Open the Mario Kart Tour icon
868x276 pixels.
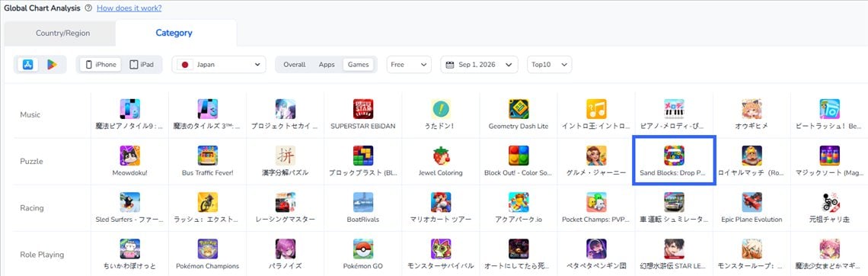(x=441, y=202)
